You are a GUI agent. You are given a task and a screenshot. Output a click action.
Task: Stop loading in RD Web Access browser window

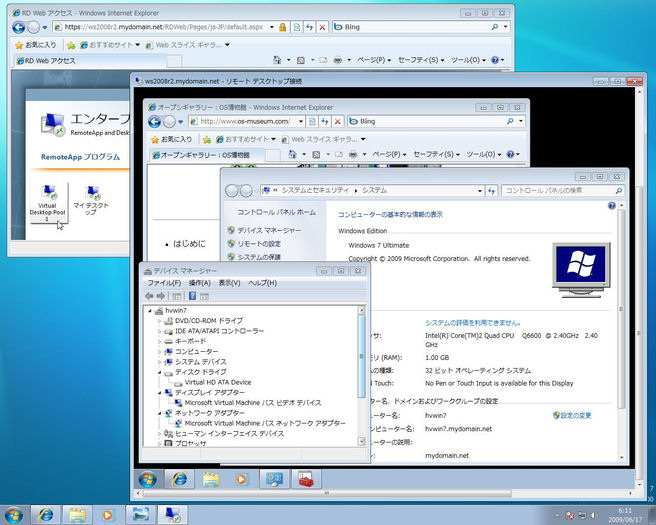[322, 27]
